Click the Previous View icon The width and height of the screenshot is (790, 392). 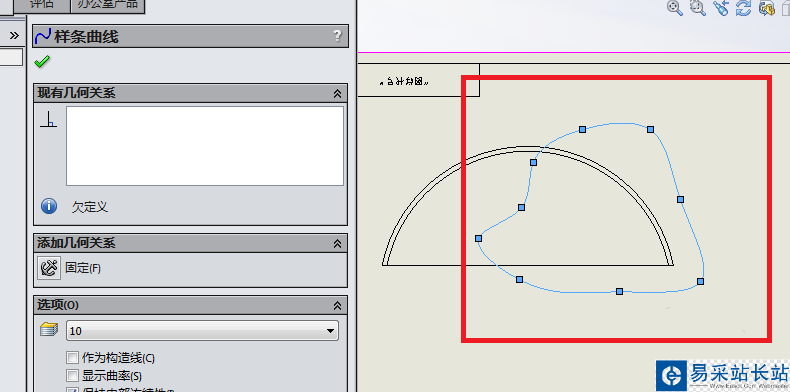click(x=721, y=8)
